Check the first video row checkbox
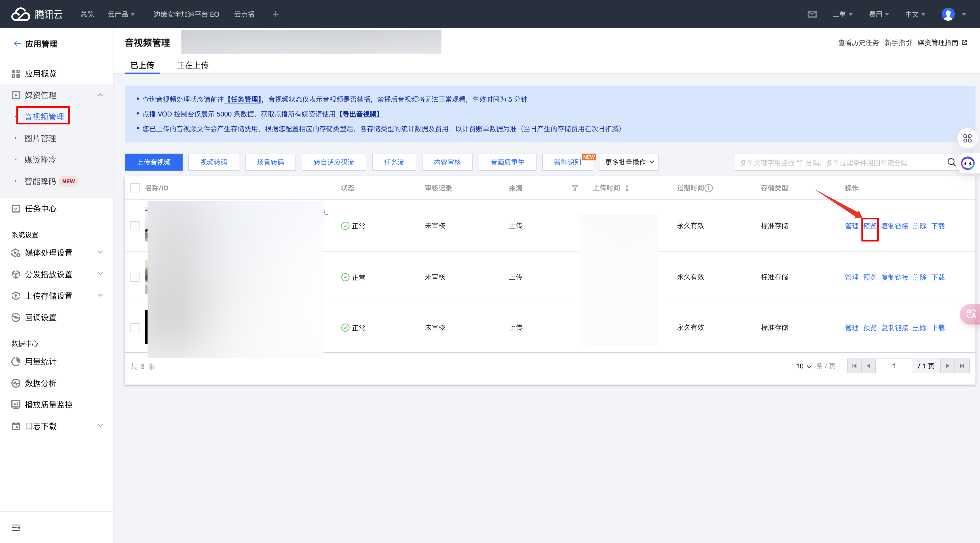Screen dimensions: 980x543 pyautogui.click(x=135, y=226)
